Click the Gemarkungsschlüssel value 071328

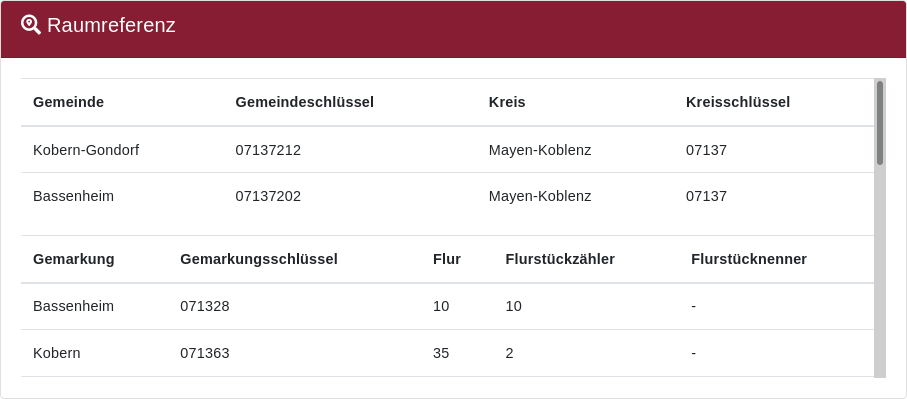pyautogui.click(x=205, y=306)
